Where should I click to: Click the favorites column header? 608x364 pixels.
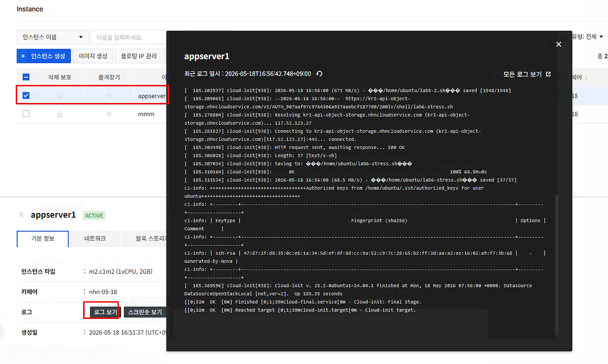pos(109,77)
